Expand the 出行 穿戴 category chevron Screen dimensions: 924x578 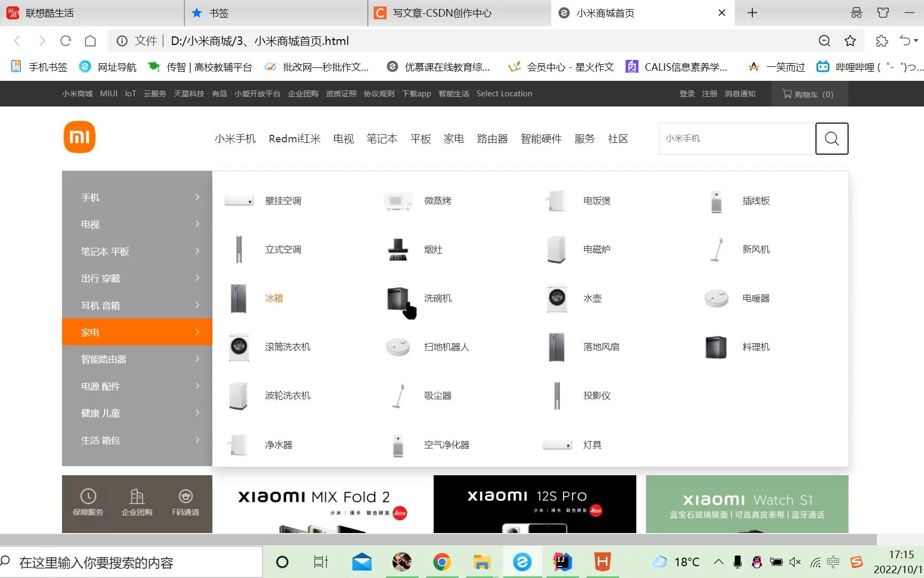[197, 278]
